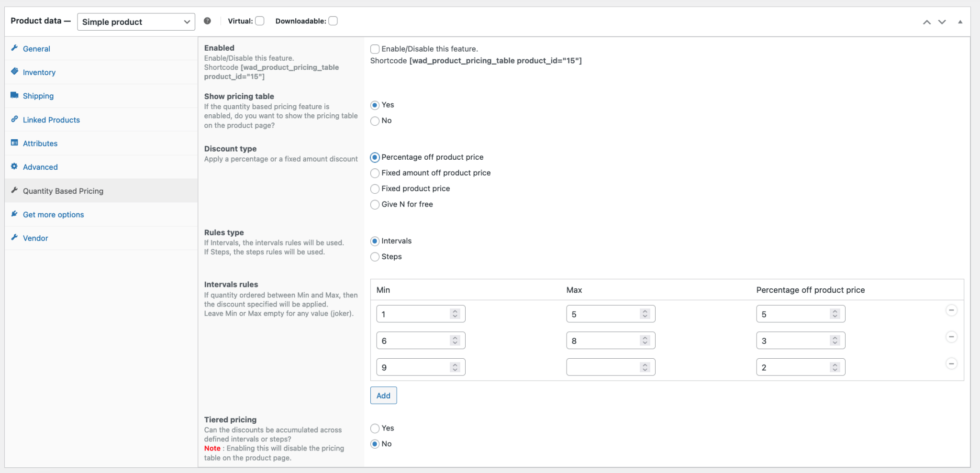Remove the second intervals rule row
This screenshot has height=473, width=980.
click(x=951, y=336)
